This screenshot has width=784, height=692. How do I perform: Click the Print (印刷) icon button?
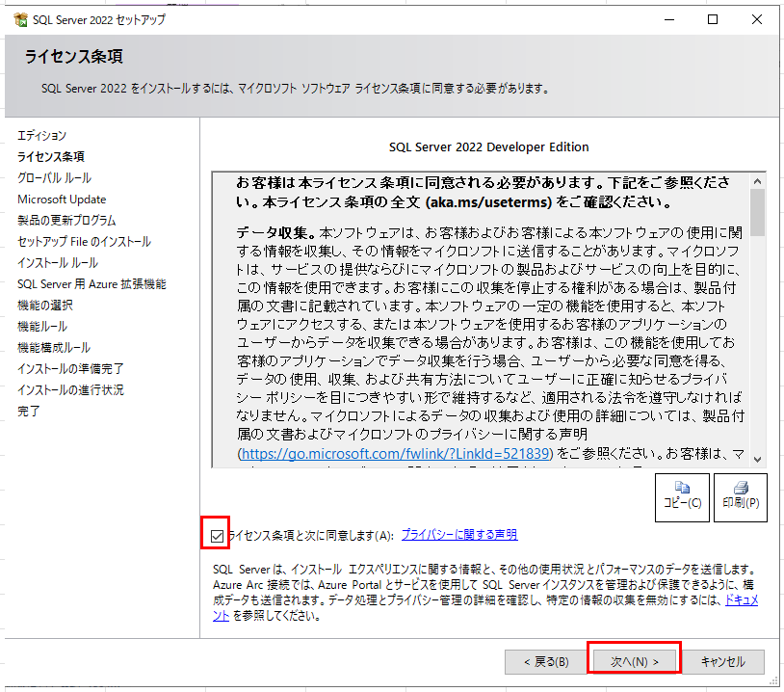740,496
